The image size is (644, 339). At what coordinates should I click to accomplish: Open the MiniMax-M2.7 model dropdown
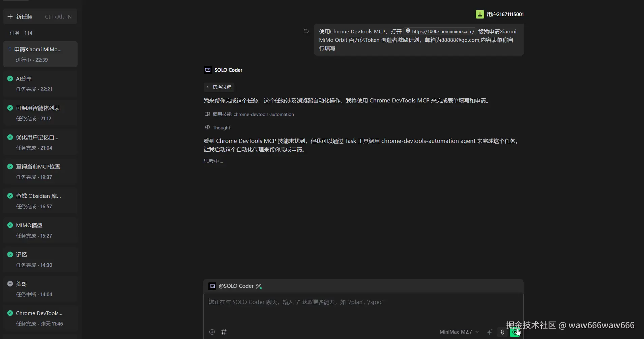tap(459, 332)
